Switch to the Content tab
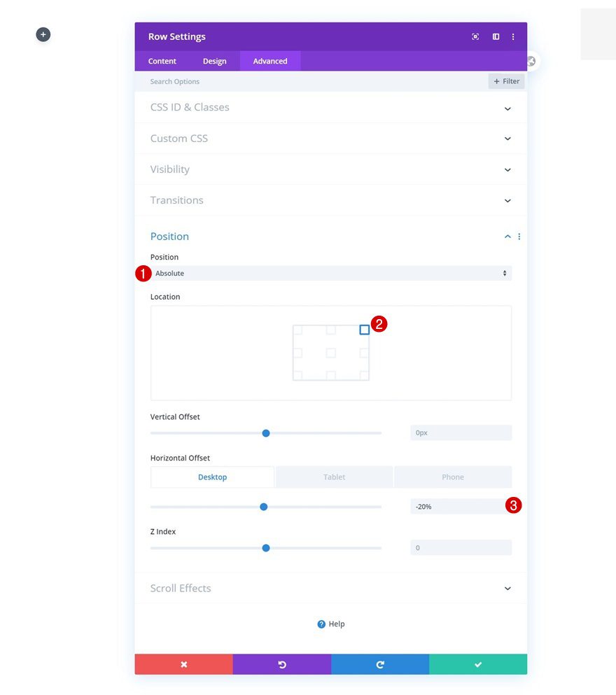Screen dimensions: 616x695 [162, 61]
